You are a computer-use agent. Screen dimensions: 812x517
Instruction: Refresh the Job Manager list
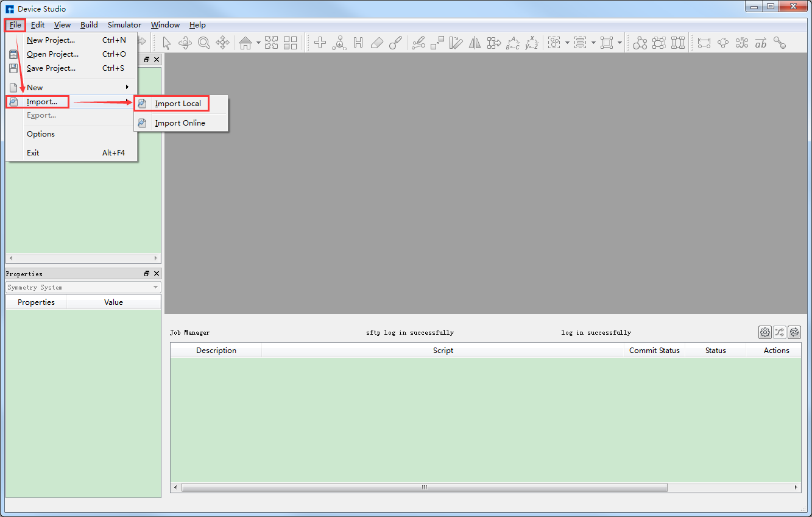coord(794,332)
